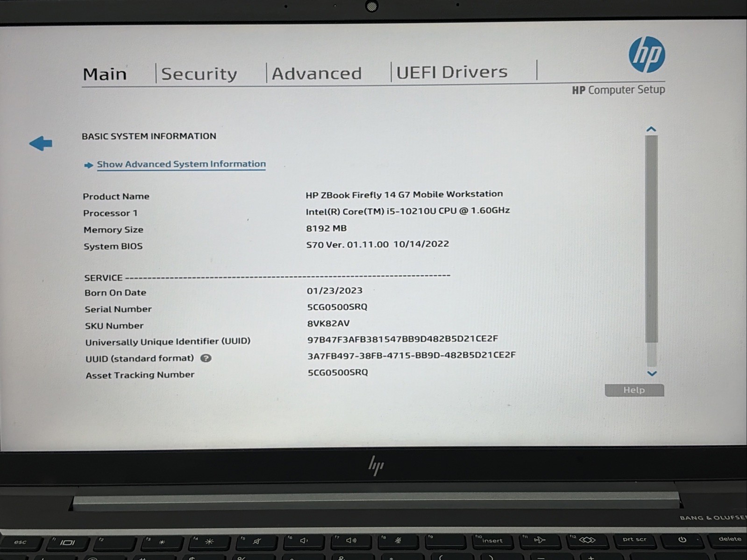Select the Serial Number label

[x=118, y=309]
